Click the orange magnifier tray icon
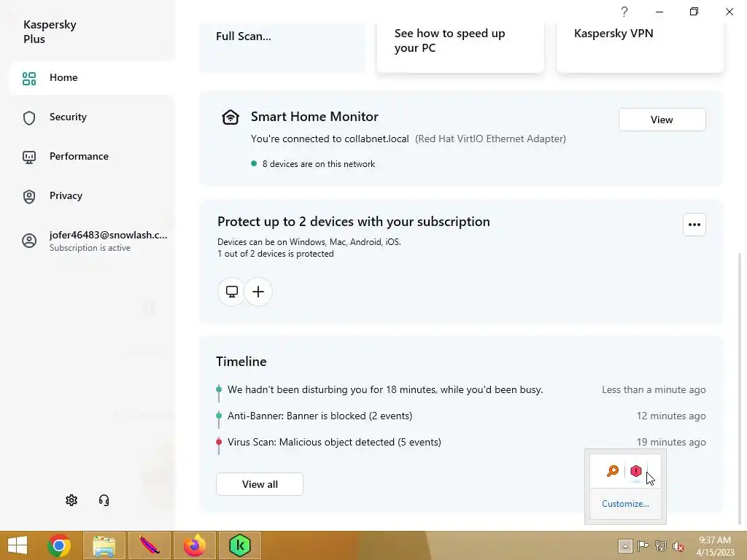Viewport: 747px width, 560px height. [x=613, y=471]
